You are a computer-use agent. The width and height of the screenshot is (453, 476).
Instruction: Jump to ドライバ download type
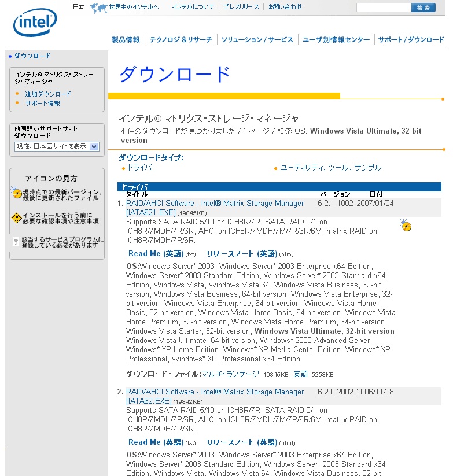tap(139, 168)
